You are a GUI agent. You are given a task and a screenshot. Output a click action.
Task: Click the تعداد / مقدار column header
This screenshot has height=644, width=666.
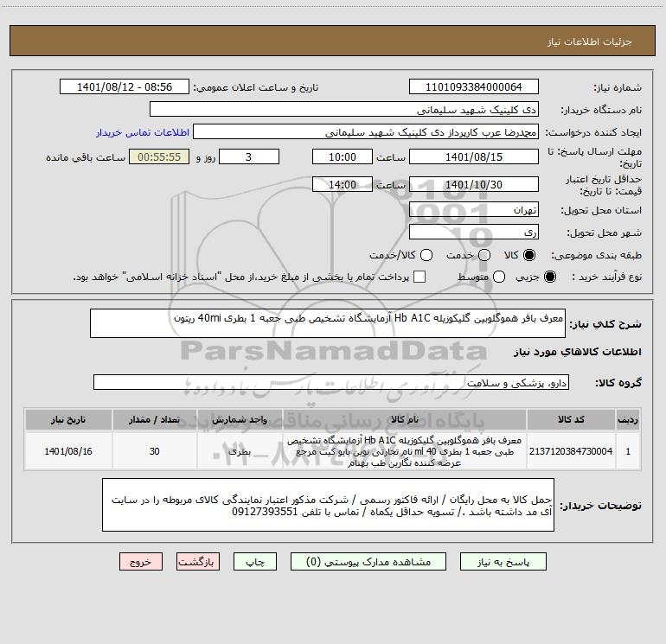[x=154, y=419]
